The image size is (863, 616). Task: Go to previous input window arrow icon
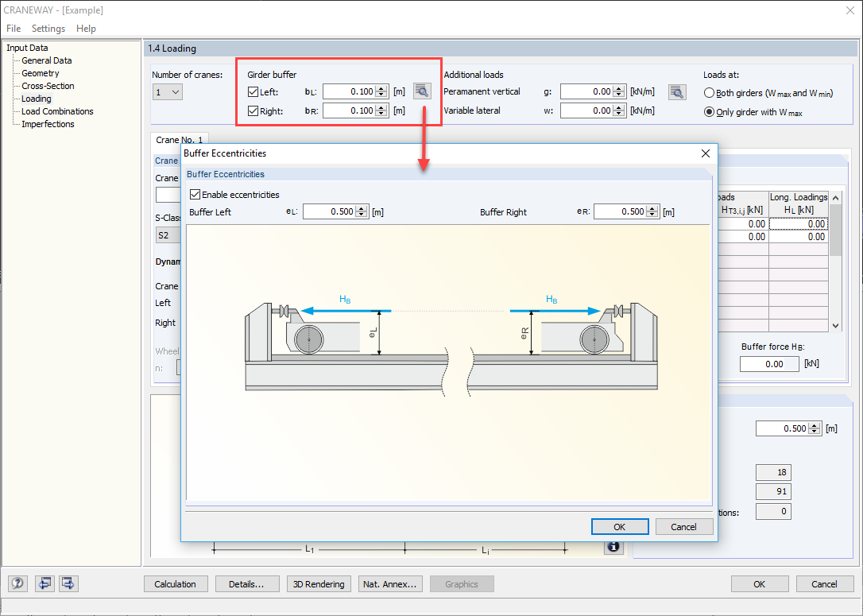(45, 583)
